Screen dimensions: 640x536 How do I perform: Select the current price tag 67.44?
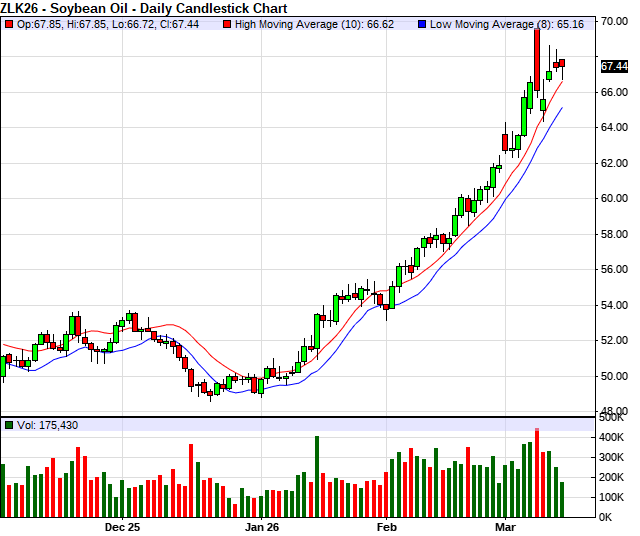[614, 66]
